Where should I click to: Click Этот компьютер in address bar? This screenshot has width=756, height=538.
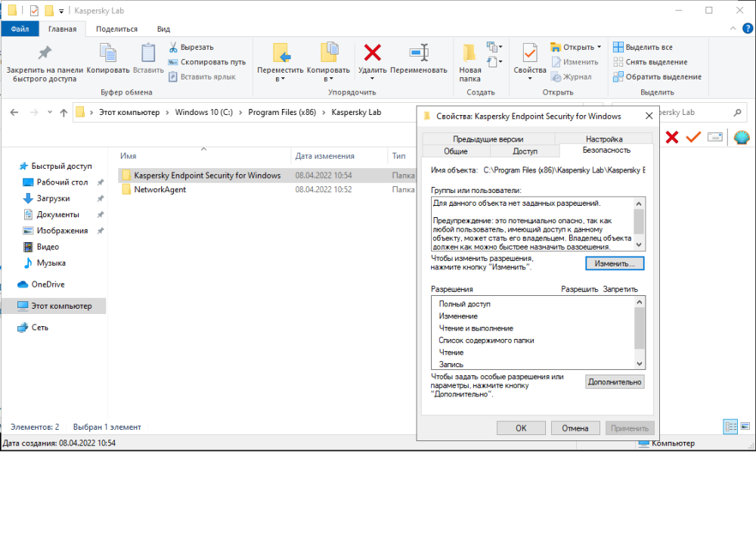click(129, 112)
